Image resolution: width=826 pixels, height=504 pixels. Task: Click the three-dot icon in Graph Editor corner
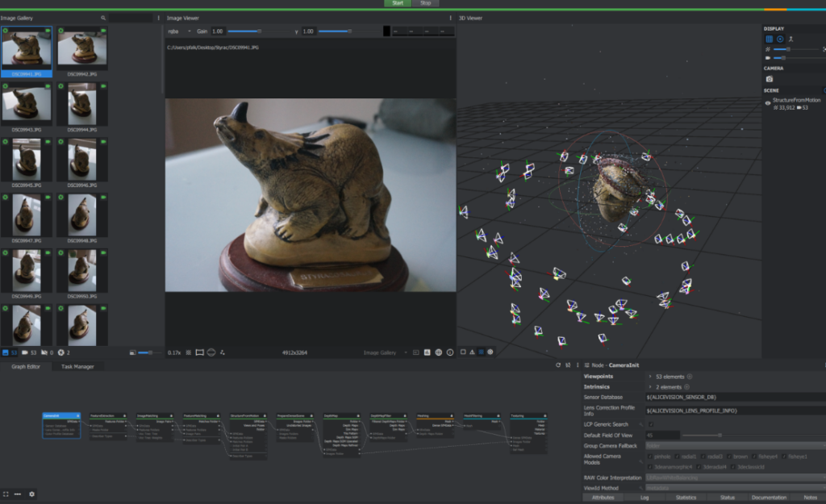click(x=18, y=494)
